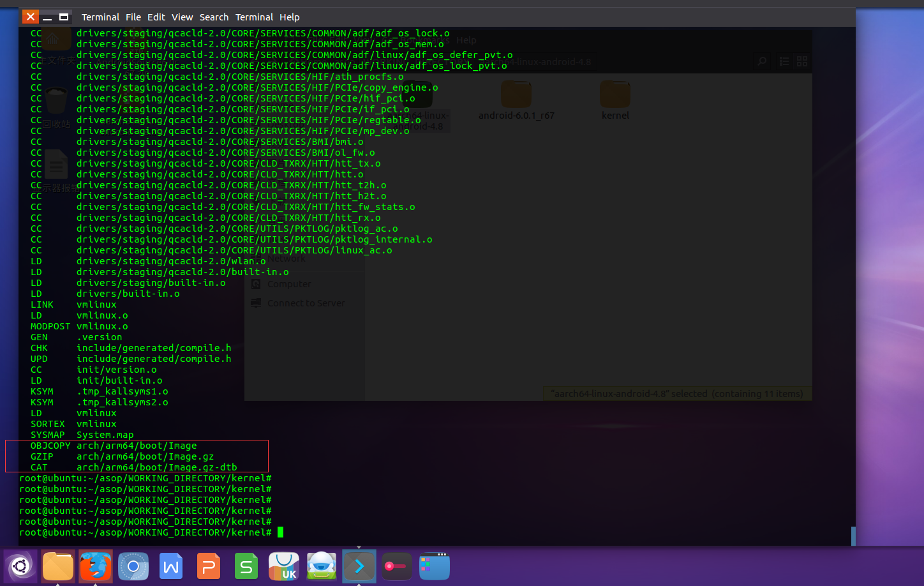Screen dimensions: 924x586
Task: Click the "CC init/version.o" line
Action: (93, 370)
